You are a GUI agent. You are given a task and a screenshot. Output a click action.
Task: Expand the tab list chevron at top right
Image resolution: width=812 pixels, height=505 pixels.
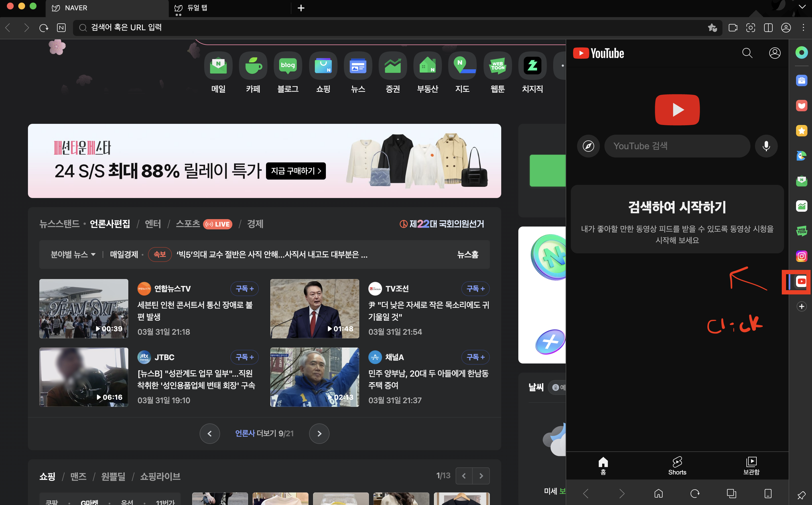[x=802, y=7]
